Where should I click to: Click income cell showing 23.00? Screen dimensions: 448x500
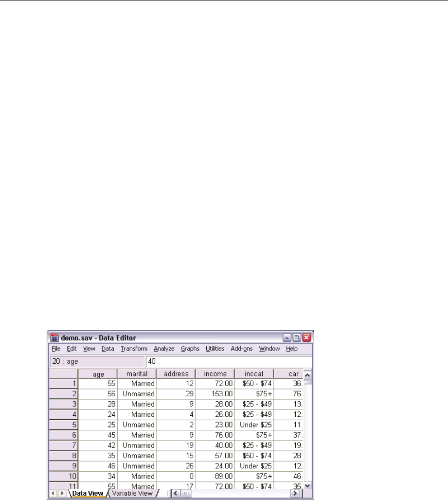215,425
